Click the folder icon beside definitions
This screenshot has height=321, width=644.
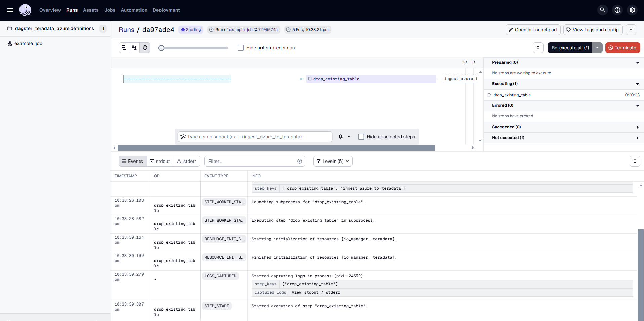click(10, 28)
